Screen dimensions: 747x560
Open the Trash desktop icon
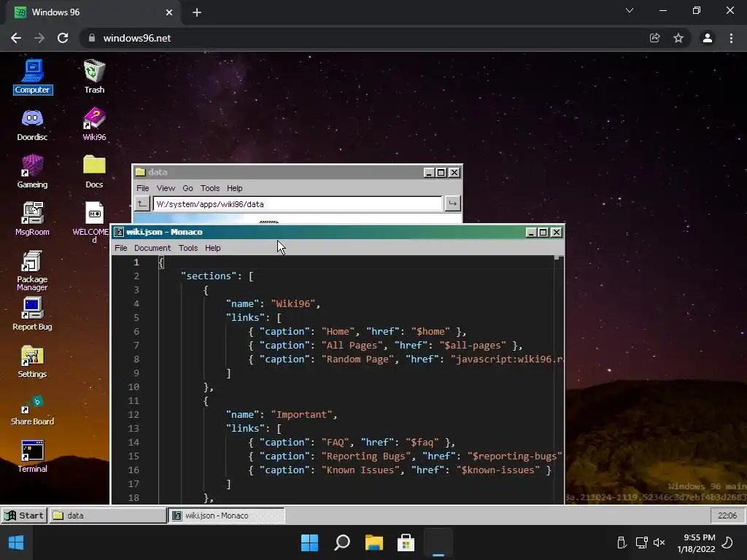94,76
